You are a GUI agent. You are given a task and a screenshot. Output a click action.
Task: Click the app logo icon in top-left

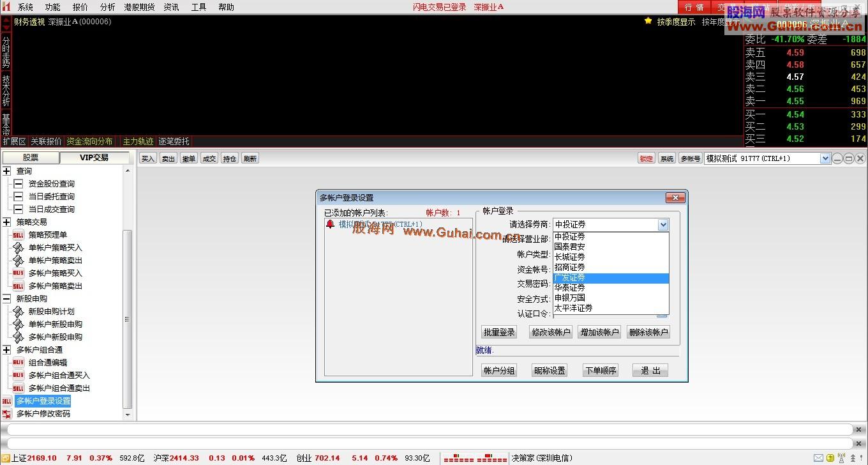[7, 7]
